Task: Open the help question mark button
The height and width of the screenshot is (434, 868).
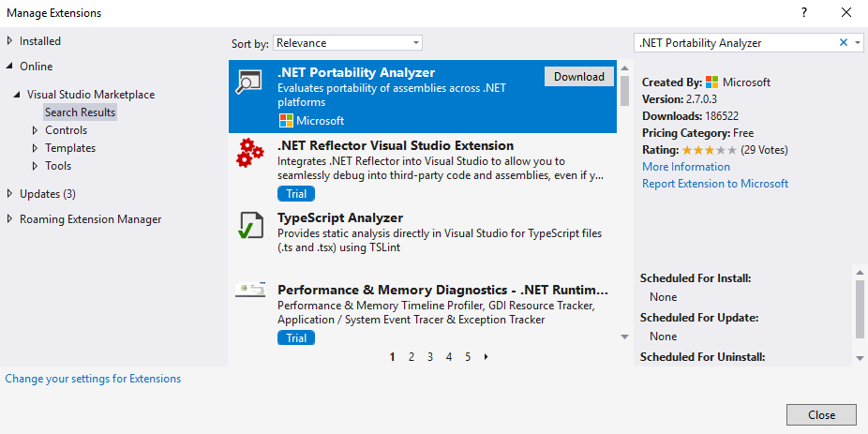Action: [x=804, y=13]
